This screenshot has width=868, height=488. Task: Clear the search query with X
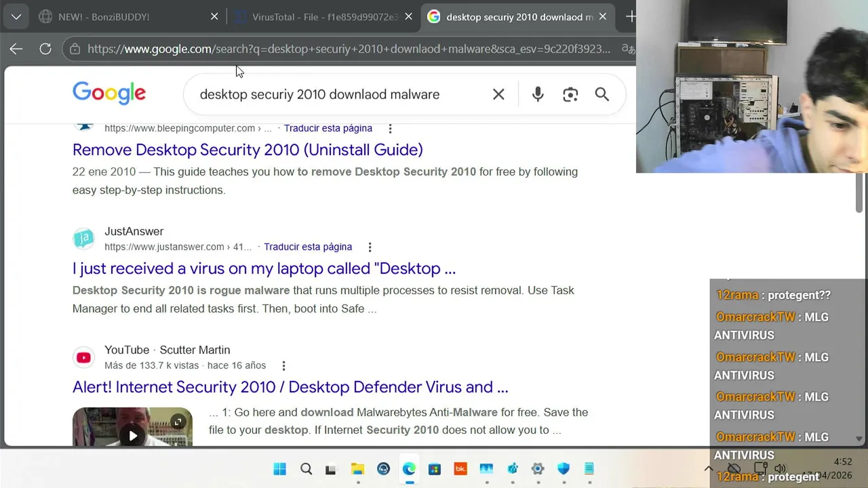tap(498, 94)
